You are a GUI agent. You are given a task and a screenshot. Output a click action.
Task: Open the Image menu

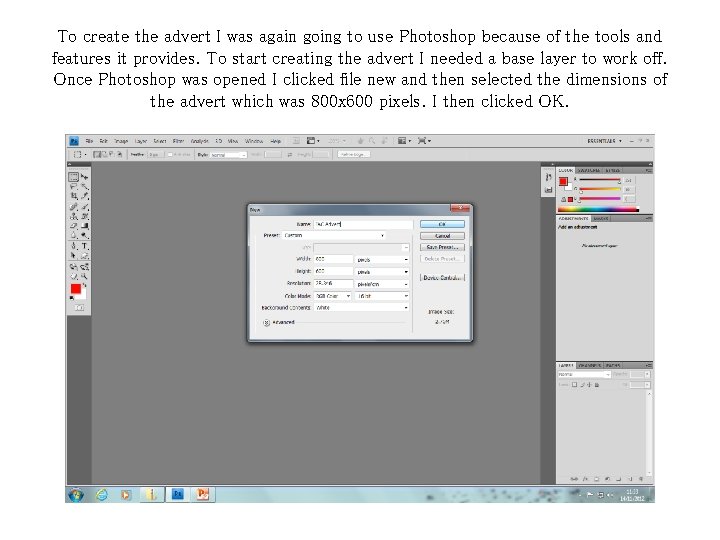(121, 141)
